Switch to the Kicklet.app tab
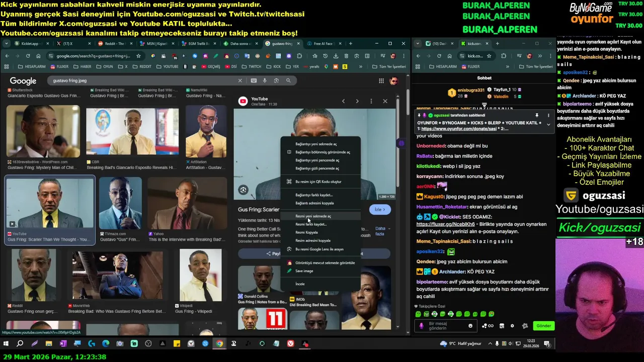Viewport: 644px width, 362px height. [30, 44]
